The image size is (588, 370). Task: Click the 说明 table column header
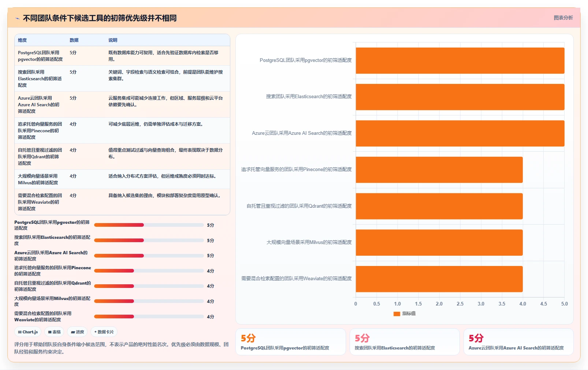[113, 40]
